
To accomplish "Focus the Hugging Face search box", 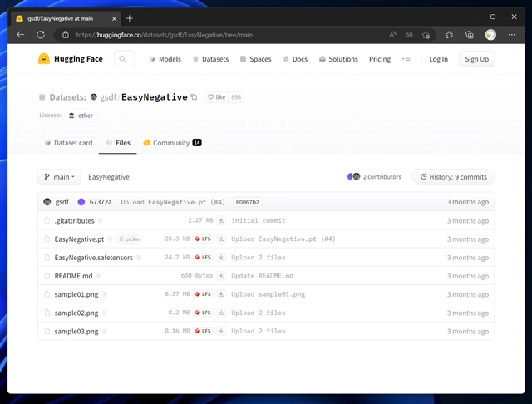I will pos(125,59).
